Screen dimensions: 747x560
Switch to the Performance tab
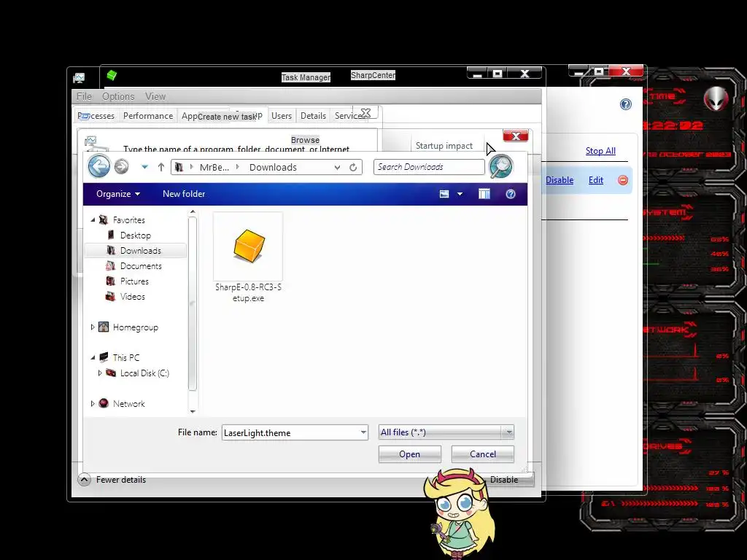[148, 116]
